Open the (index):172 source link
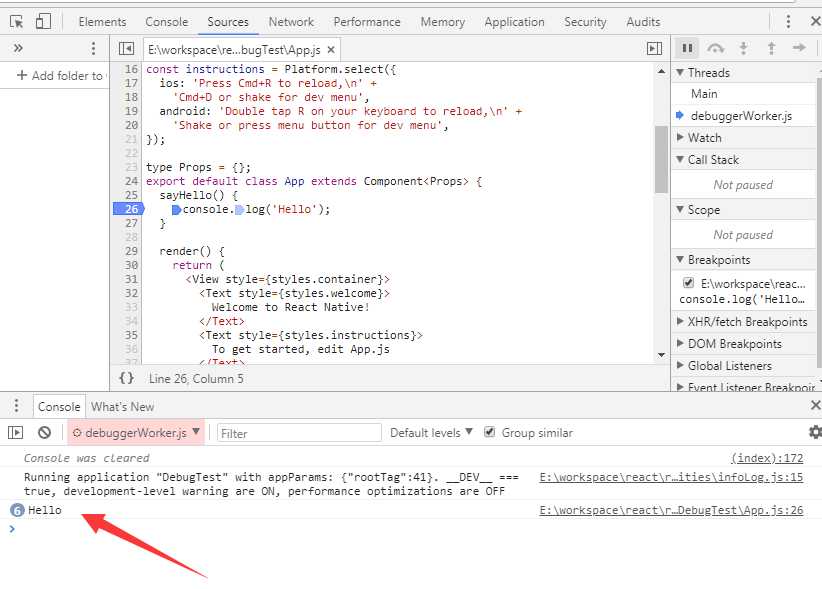 pyautogui.click(x=767, y=458)
